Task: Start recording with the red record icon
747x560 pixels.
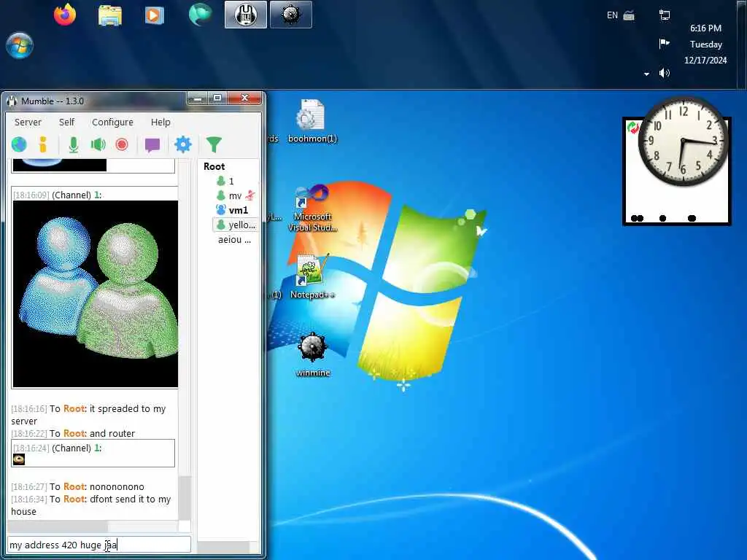Action: 122,144
